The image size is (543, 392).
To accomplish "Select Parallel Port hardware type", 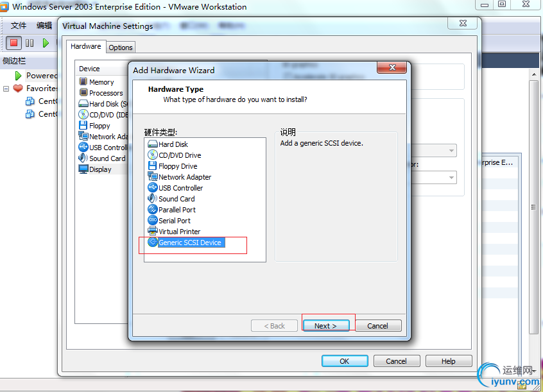I will tap(172, 210).
